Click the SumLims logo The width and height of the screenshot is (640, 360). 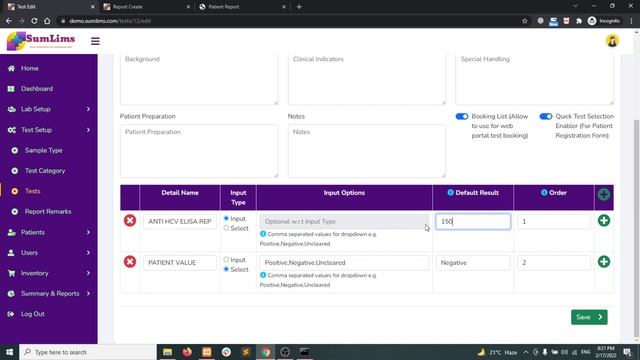coord(41,41)
